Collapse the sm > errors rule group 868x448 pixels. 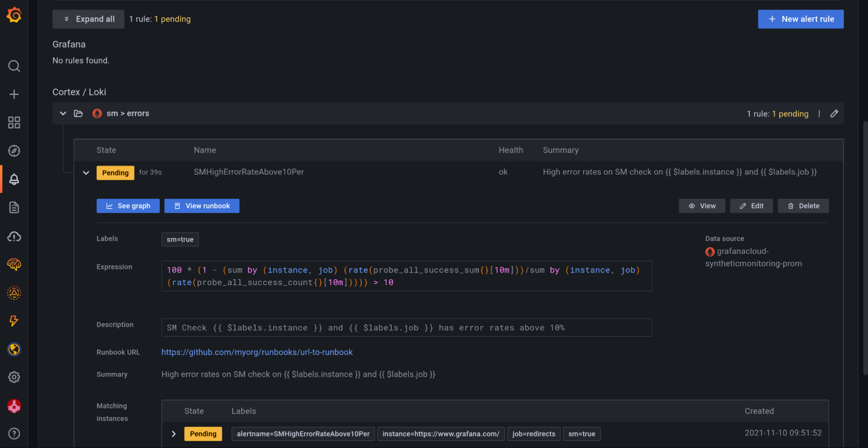point(63,113)
